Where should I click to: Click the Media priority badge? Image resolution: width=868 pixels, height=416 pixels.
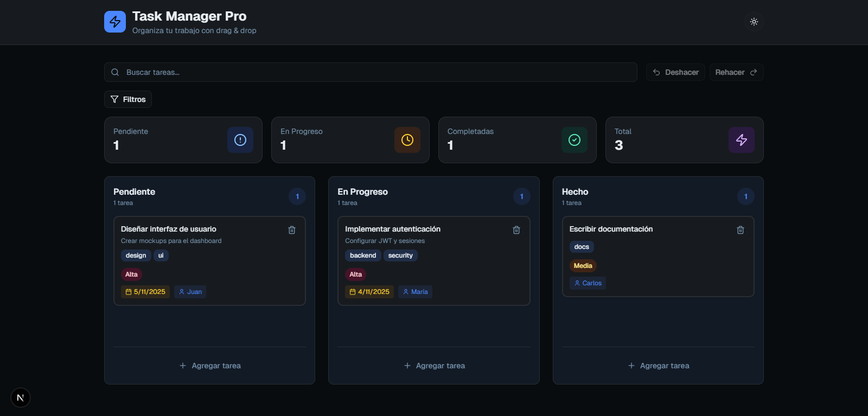tap(583, 266)
